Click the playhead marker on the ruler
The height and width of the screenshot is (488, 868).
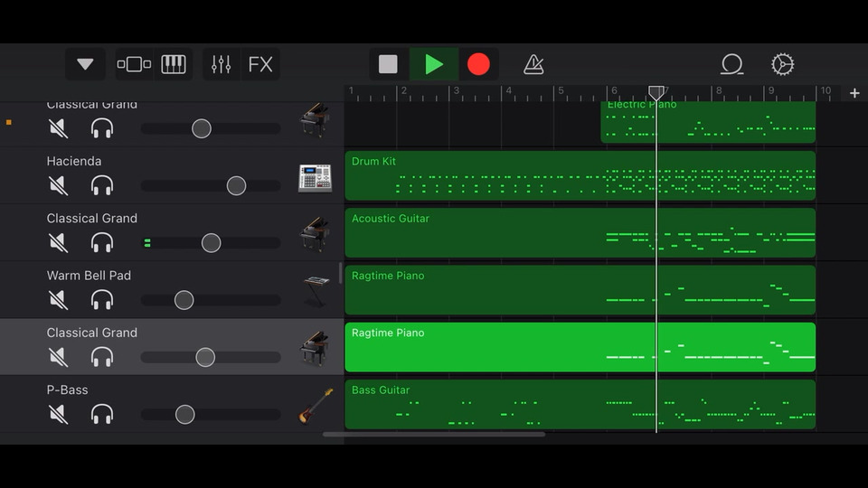click(656, 92)
